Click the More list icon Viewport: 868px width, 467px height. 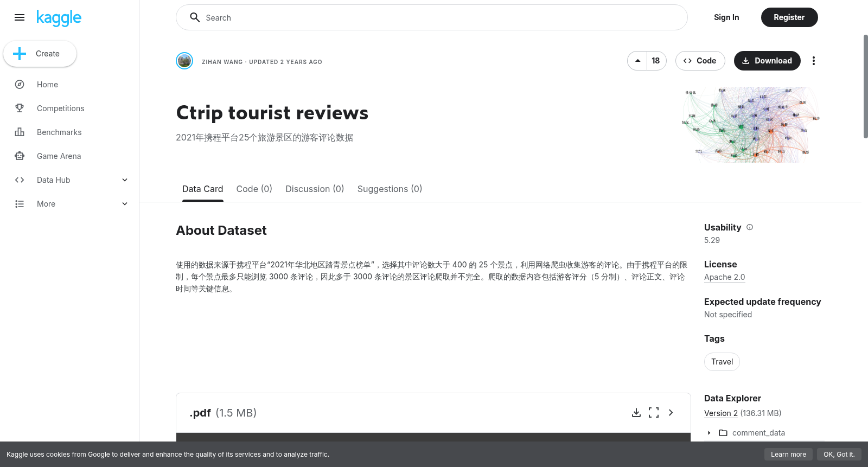click(20, 204)
